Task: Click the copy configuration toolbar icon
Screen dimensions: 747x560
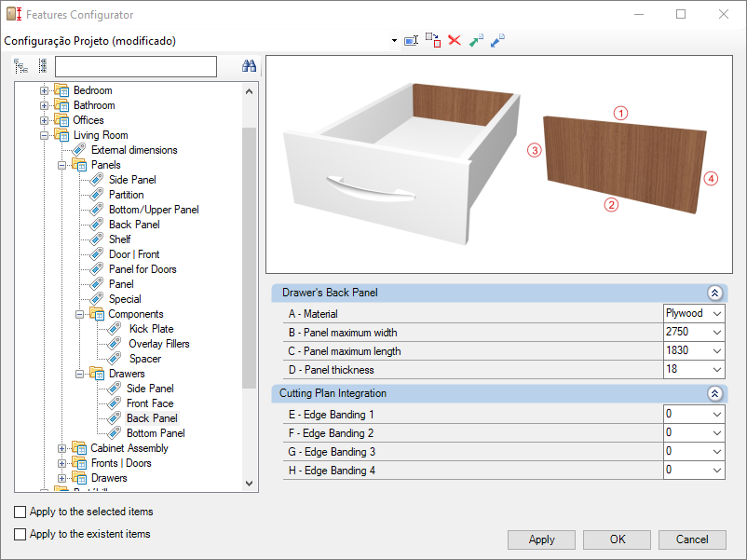Action: [x=432, y=40]
